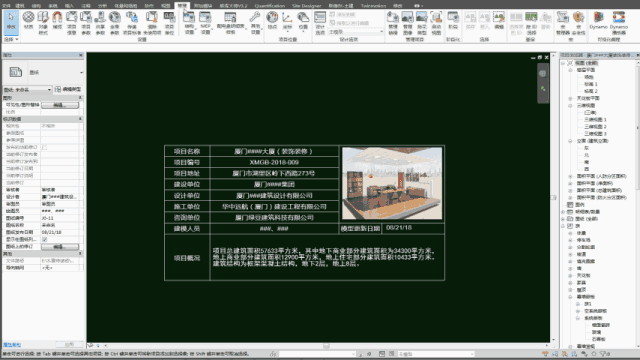Screen dimensions: 640x360
Task: Click the navigation bar zoom wheel icon
Action: point(542,73)
